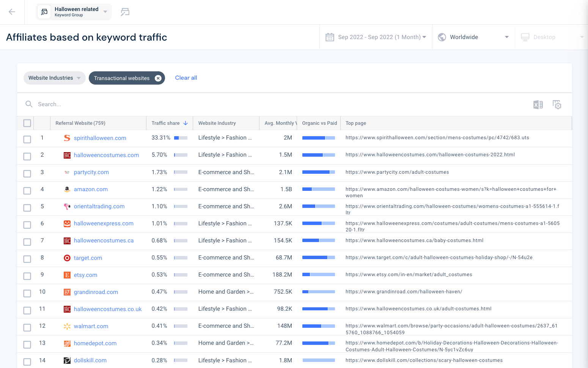Click the halloweenexpress.com favicon

pos(67,223)
